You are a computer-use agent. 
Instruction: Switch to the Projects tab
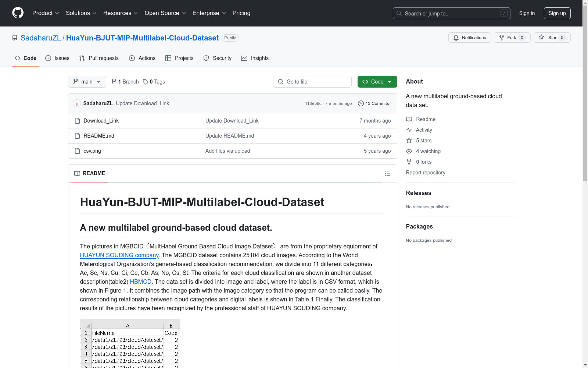coord(179,58)
